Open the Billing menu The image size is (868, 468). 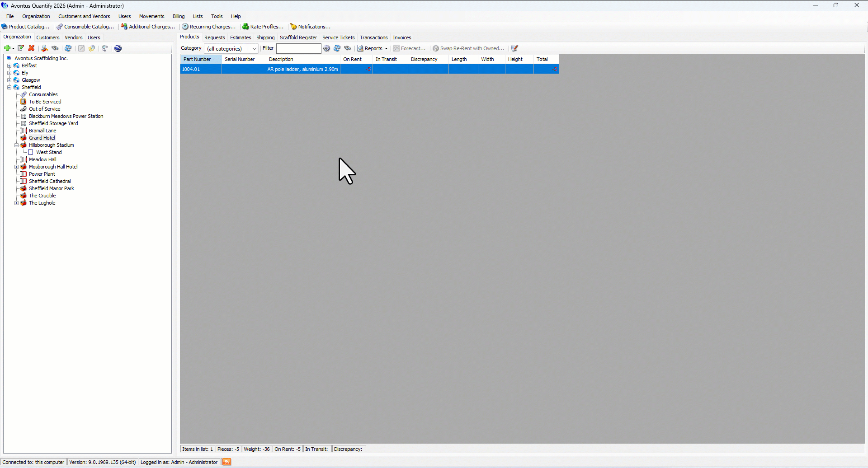179,16
